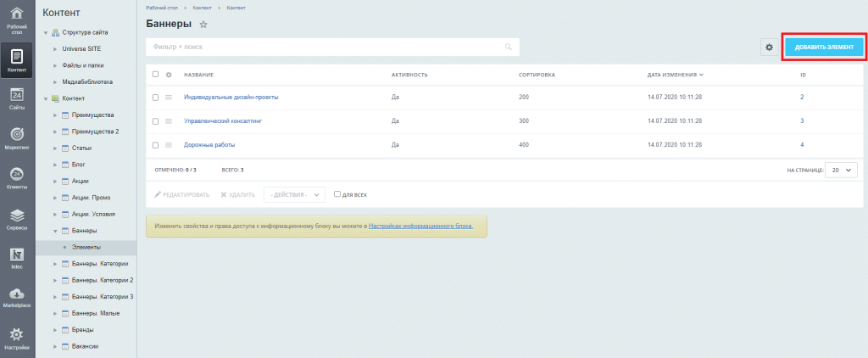Image resolution: width=868 pixels, height=358 pixels.
Task: Open the Действия dropdown
Action: [x=294, y=194]
